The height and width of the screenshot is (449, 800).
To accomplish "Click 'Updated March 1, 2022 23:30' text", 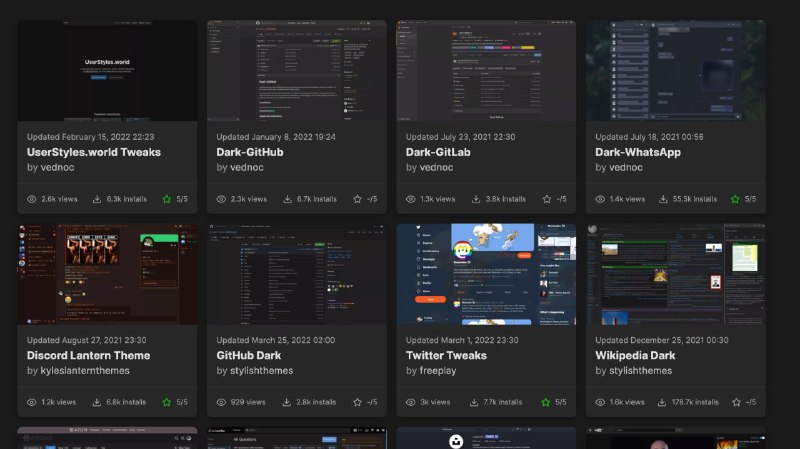I will click(462, 340).
